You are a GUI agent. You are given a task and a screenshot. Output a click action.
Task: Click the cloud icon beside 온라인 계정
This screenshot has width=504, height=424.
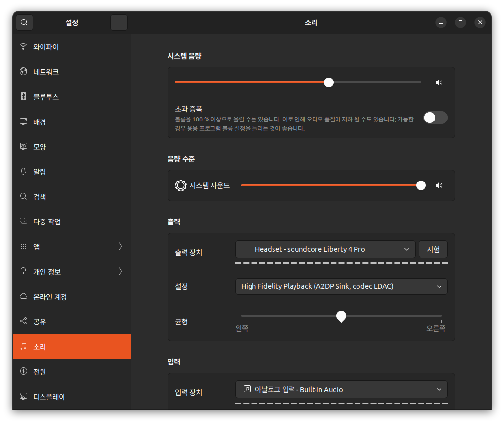23,296
